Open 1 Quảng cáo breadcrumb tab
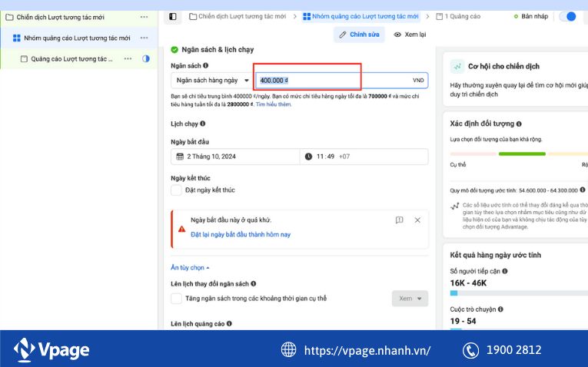Image resolution: width=588 pixels, height=367 pixels. click(x=458, y=16)
